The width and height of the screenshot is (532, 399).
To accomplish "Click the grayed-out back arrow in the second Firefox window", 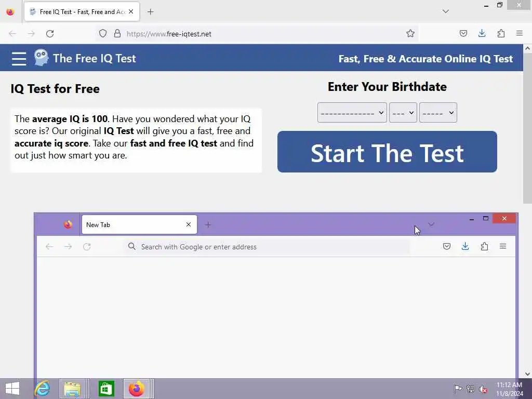I will [x=49, y=247].
